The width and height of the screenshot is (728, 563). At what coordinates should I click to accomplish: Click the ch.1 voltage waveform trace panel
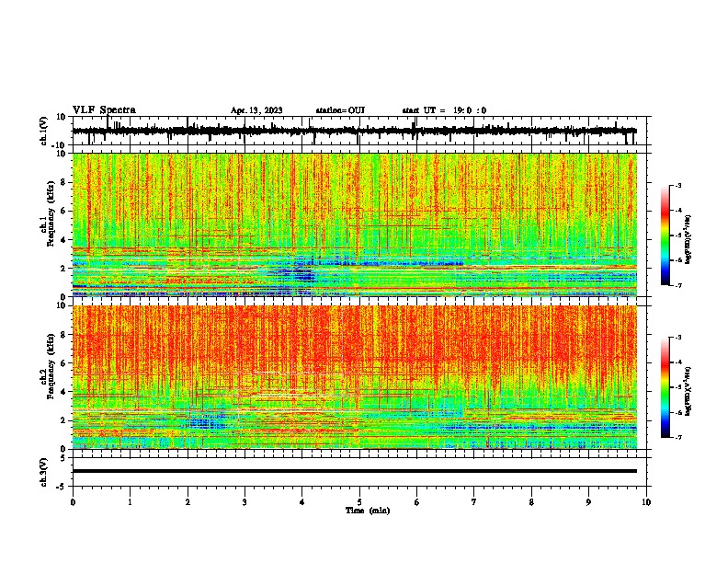coord(361,131)
